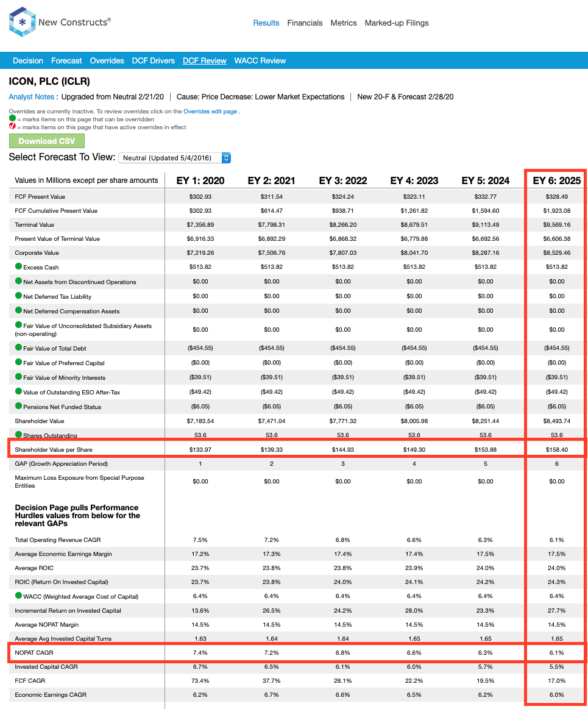Click the green override dot beside Excess Cash
588x709 pixels.
(18, 266)
